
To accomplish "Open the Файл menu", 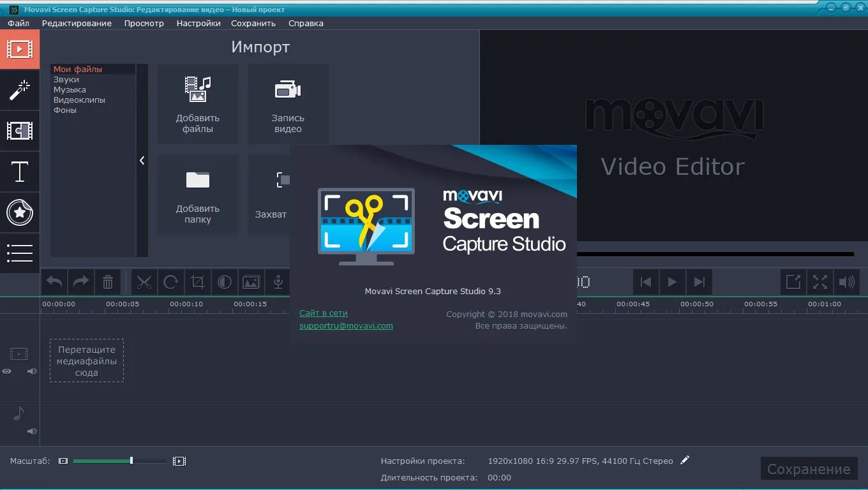I will (x=19, y=23).
